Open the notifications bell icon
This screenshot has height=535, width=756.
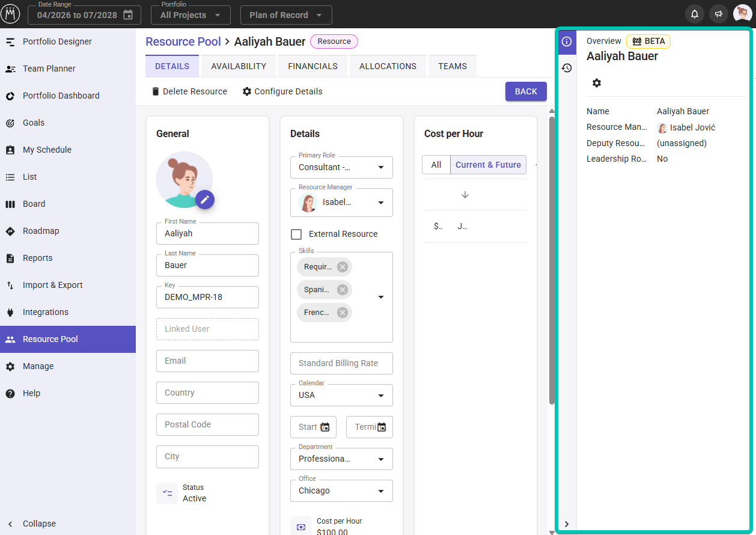click(x=695, y=14)
